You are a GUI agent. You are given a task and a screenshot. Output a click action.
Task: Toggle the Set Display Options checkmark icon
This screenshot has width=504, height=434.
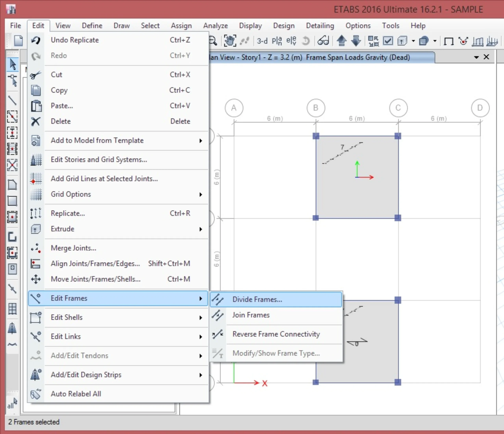coord(388,41)
